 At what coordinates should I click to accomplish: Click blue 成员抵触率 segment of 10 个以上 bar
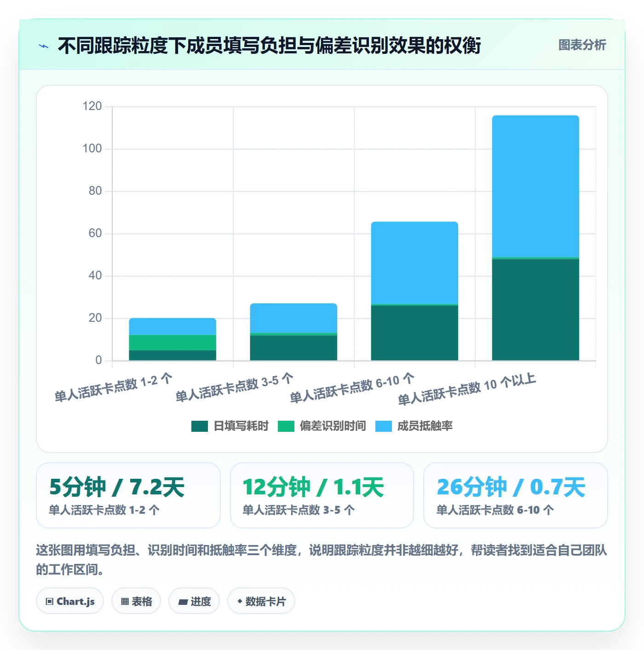tap(535, 186)
